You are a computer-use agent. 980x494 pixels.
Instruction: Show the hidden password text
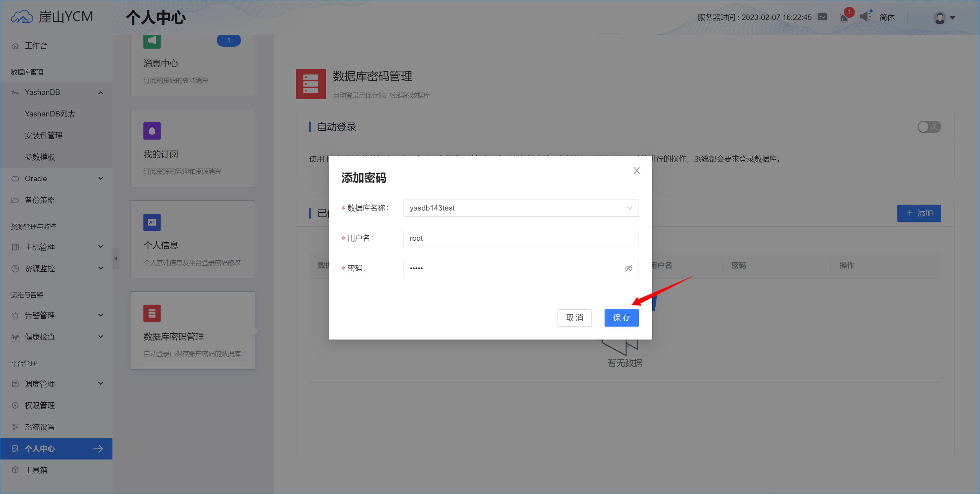628,268
